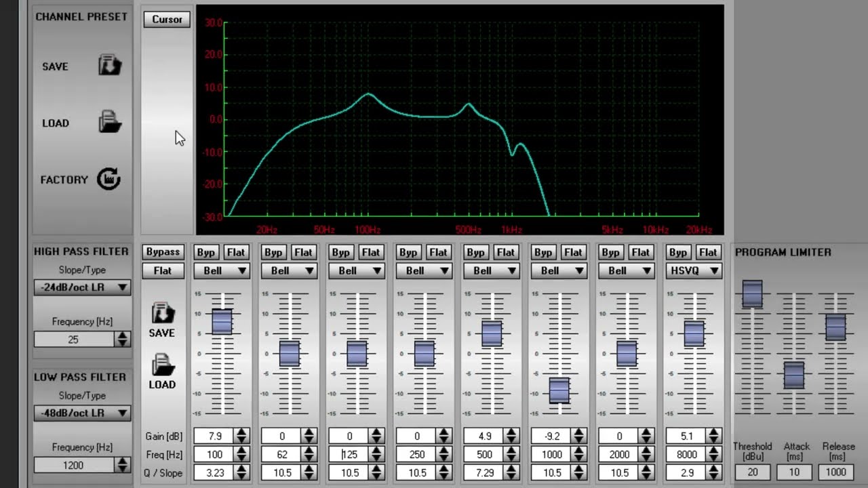The height and width of the screenshot is (488, 868).
Task: Click the Factory reset icon
Action: coord(108,179)
